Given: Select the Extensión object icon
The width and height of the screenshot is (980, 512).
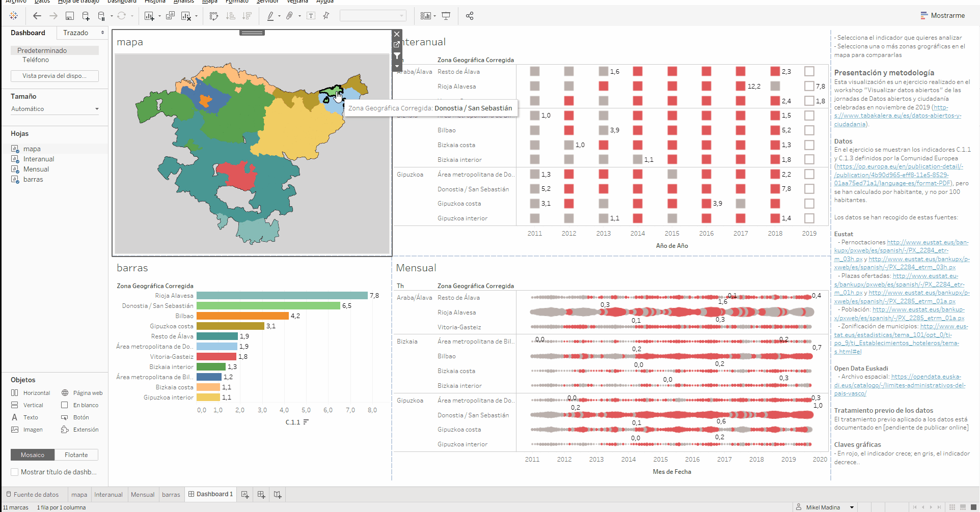Looking at the screenshot, I should 65,430.
